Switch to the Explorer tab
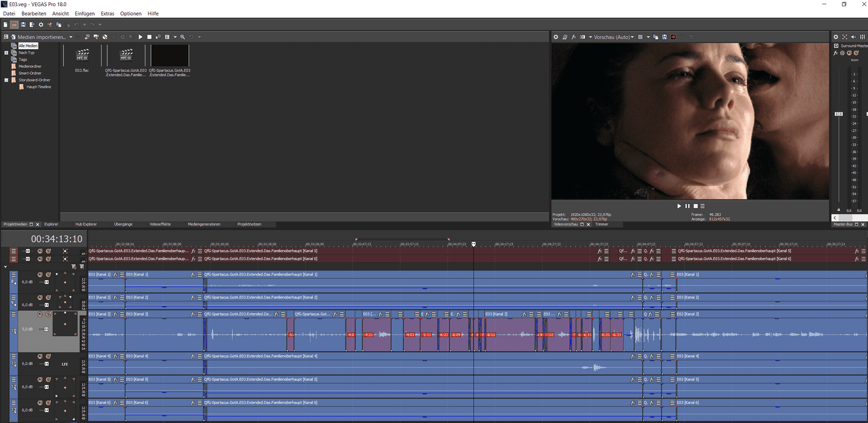The width and height of the screenshot is (868, 423). [x=51, y=224]
